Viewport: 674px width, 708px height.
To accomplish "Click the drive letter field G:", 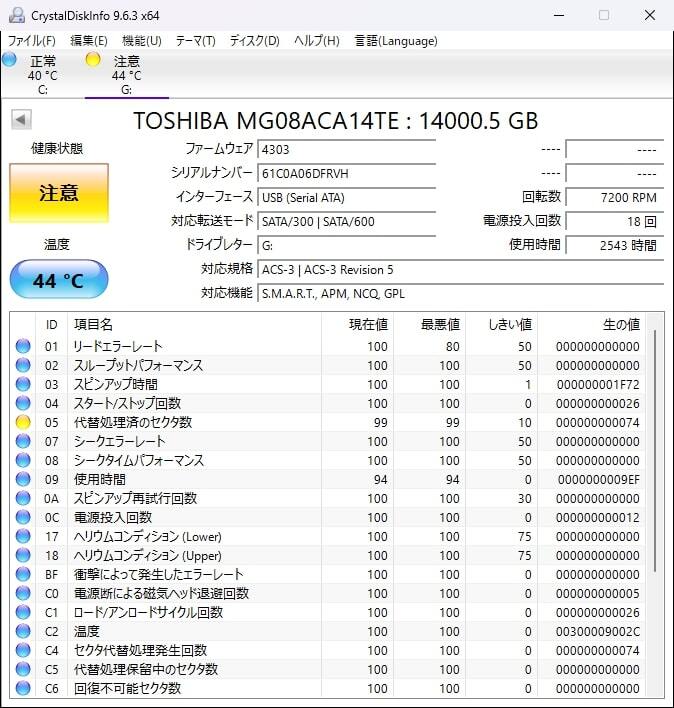I will coord(346,245).
